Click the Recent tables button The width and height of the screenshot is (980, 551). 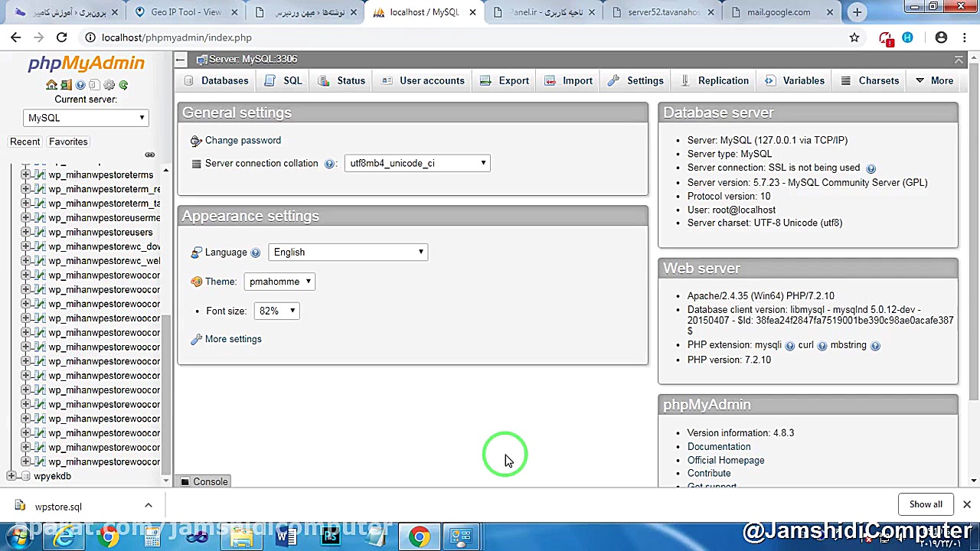click(24, 142)
